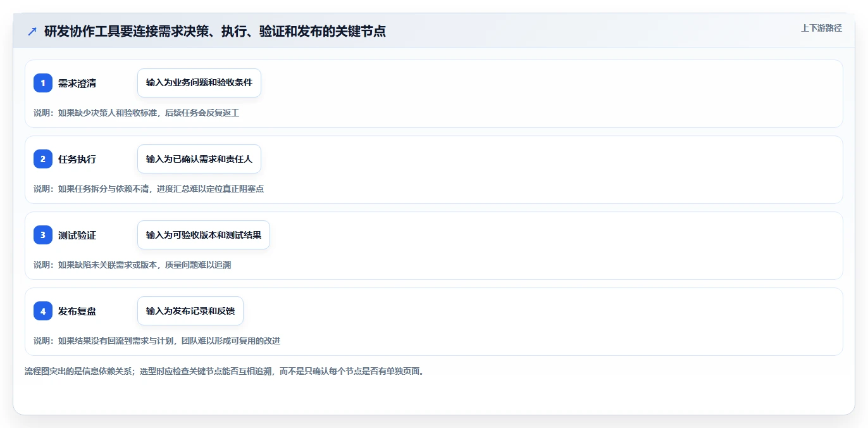
Task: Click the 输入为发布记录和反馈 chip
Action: coord(190,311)
